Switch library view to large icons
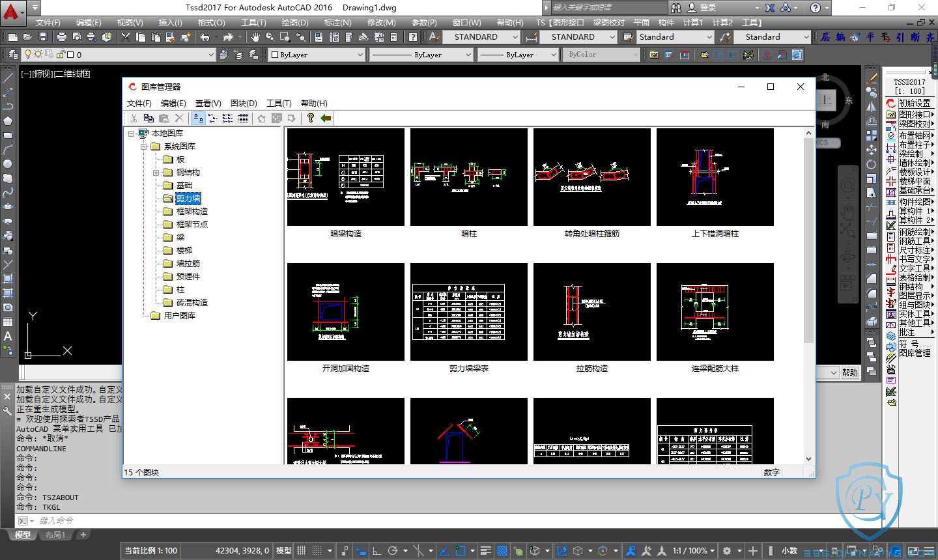Image resolution: width=938 pixels, height=560 pixels. click(198, 119)
